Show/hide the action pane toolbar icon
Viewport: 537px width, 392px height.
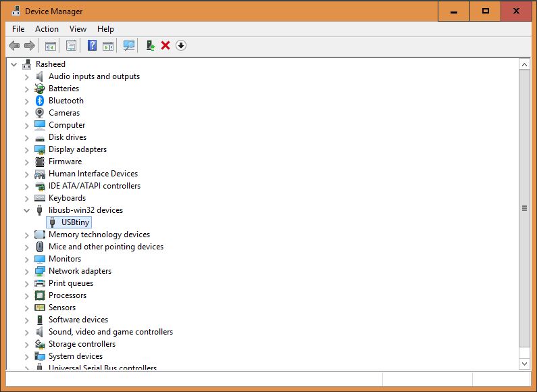pos(108,45)
